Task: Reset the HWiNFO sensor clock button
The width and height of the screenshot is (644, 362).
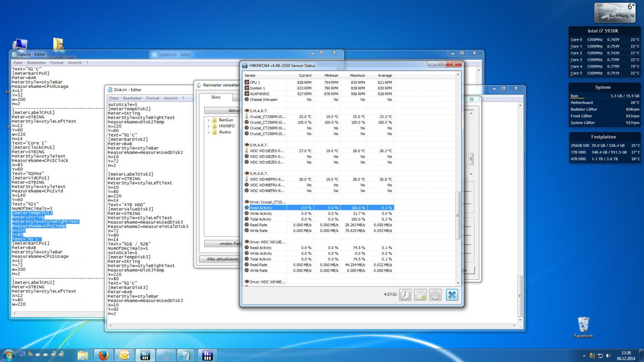Action: pyautogui.click(x=405, y=295)
